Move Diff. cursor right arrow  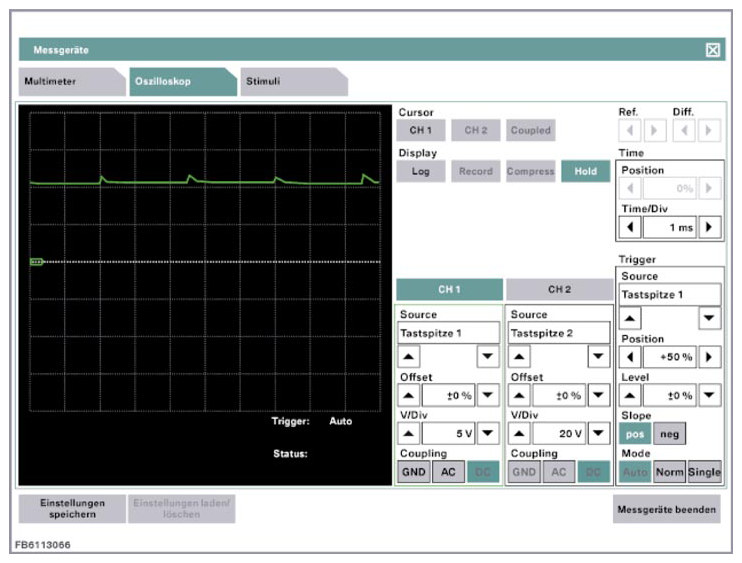click(x=709, y=130)
